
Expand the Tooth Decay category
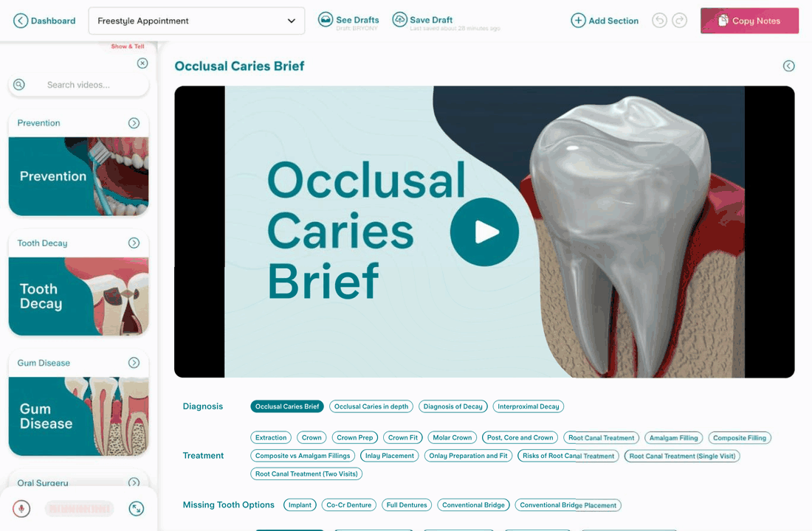pos(134,243)
